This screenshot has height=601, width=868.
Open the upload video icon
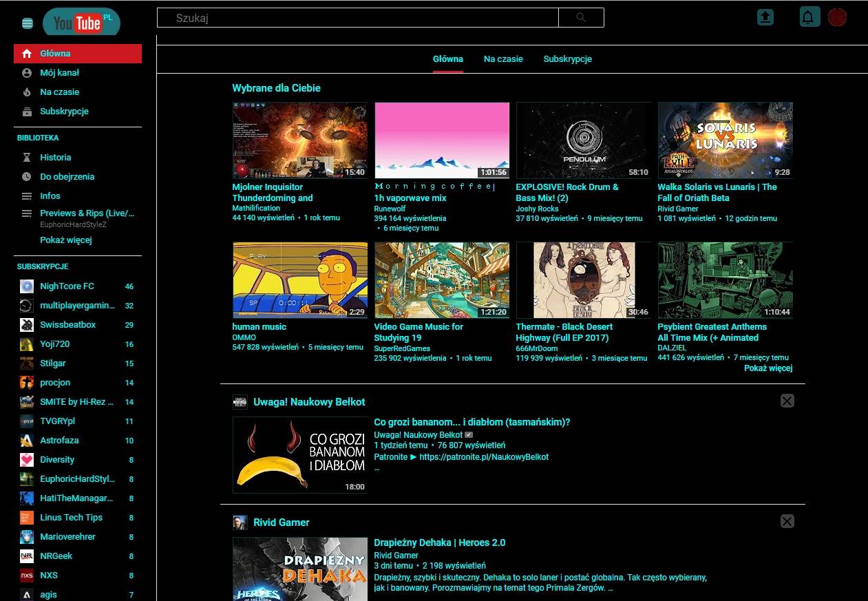coord(765,17)
